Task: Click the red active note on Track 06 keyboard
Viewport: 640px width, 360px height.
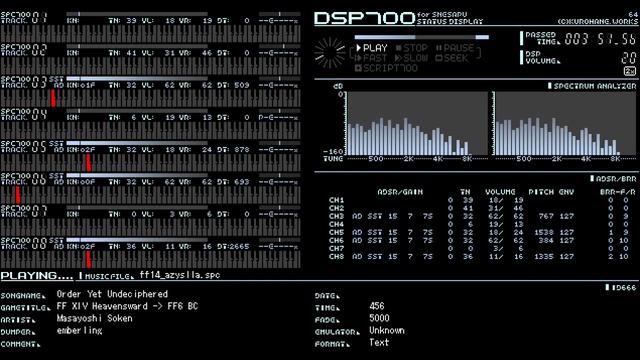Action: [18, 195]
